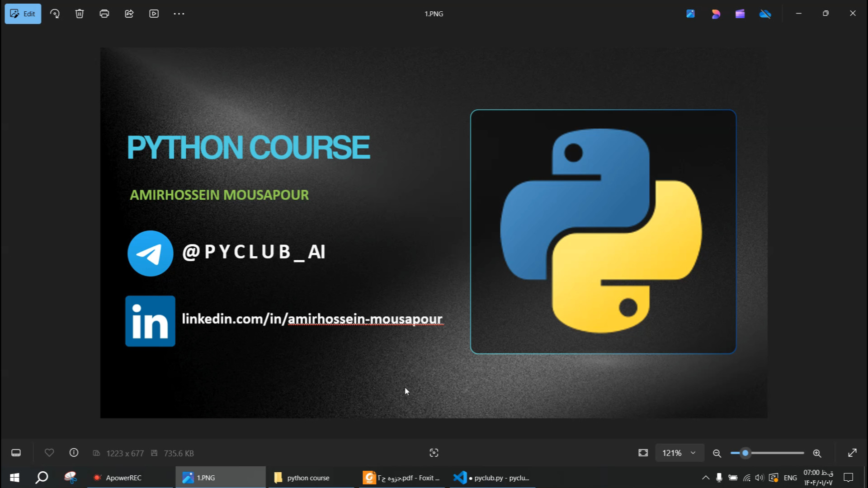Click the zoom out magnifier icon
Image resolution: width=868 pixels, height=488 pixels.
coord(717,453)
